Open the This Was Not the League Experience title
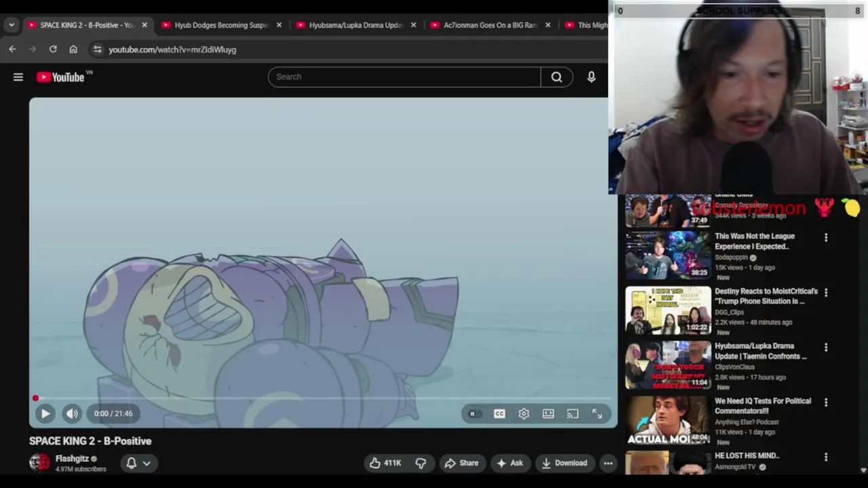This screenshot has height=488, width=868. point(755,241)
